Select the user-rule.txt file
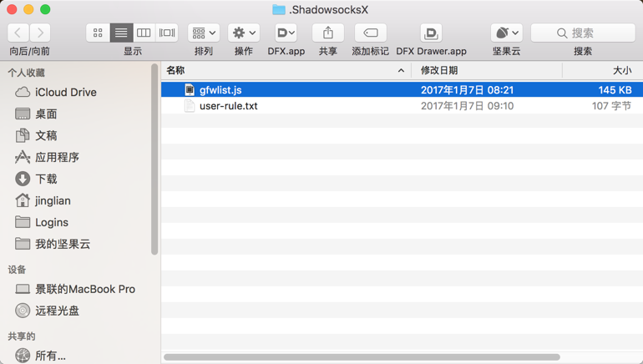The width and height of the screenshot is (643, 364). 228,106
